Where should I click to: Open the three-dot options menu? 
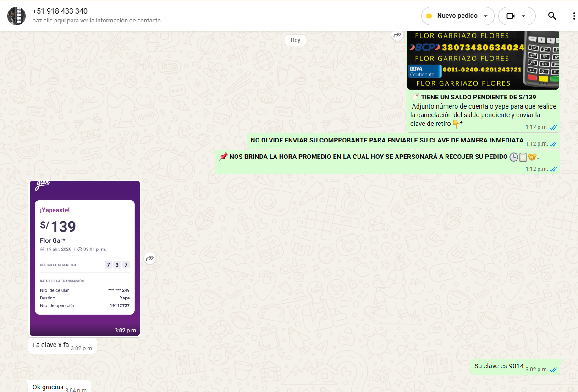tap(574, 16)
